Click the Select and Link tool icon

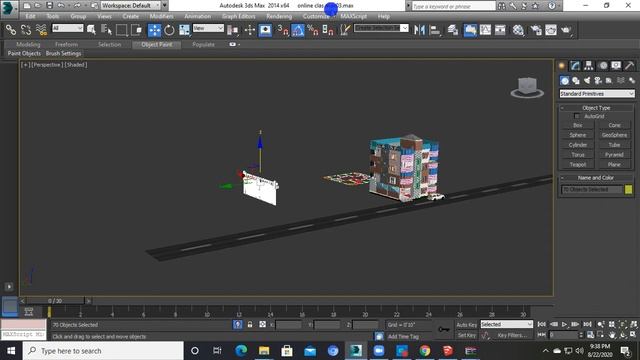(11, 30)
